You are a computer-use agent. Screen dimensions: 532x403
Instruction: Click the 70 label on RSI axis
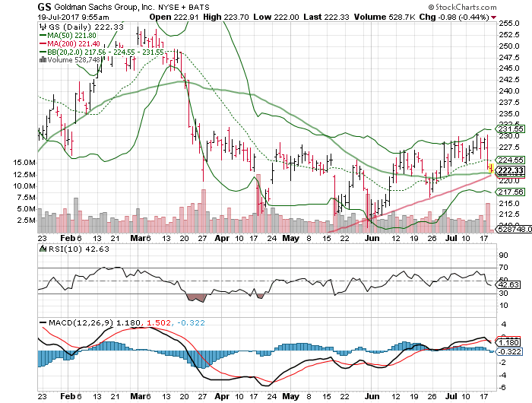click(503, 268)
